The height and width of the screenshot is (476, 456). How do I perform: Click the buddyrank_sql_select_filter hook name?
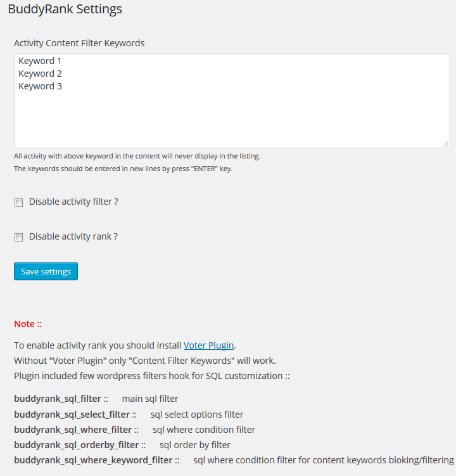72,415
